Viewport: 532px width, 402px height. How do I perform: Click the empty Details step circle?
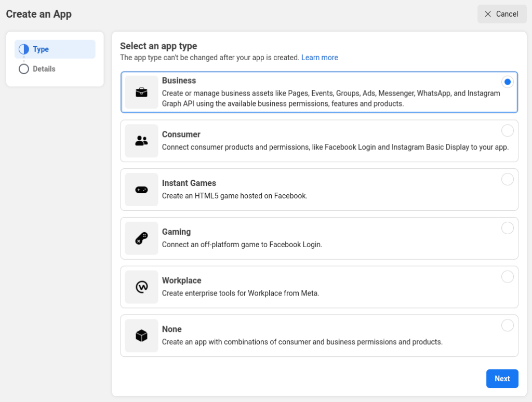(24, 69)
